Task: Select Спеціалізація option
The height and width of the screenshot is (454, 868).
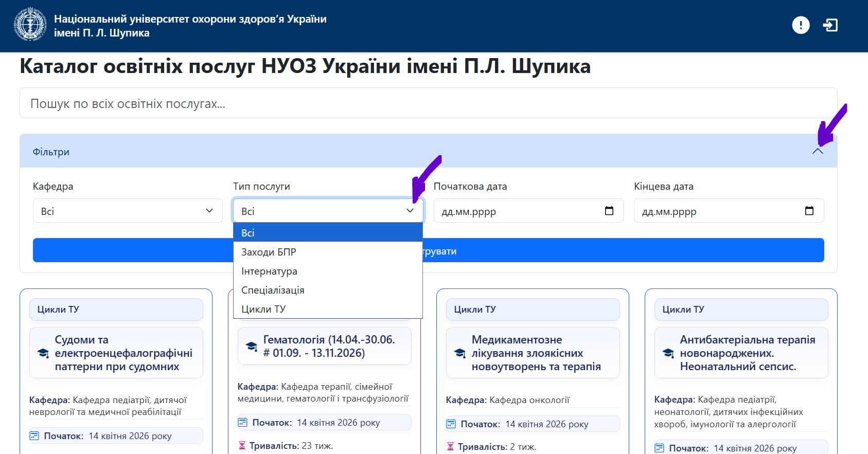Action: pyautogui.click(x=273, y=290)
